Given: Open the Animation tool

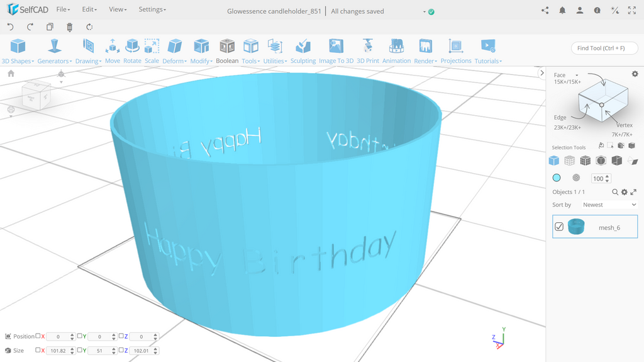Looking at the screenshot, I should coord(396,51).
